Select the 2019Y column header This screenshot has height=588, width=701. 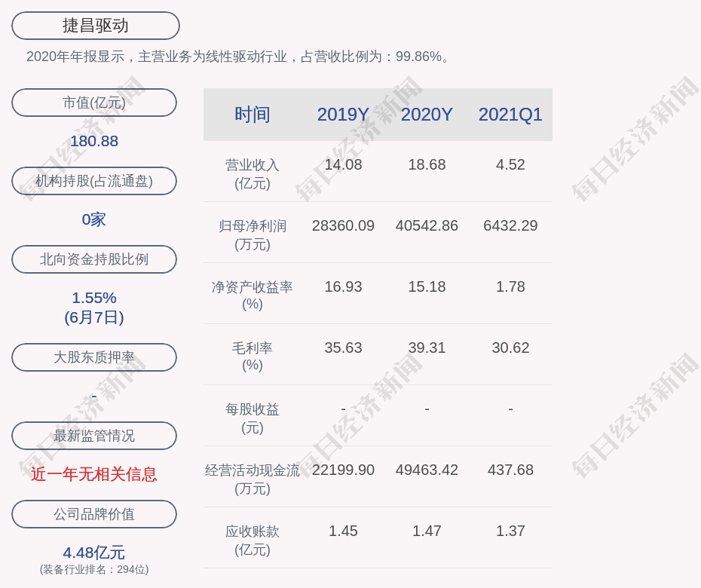pos(343,115)
